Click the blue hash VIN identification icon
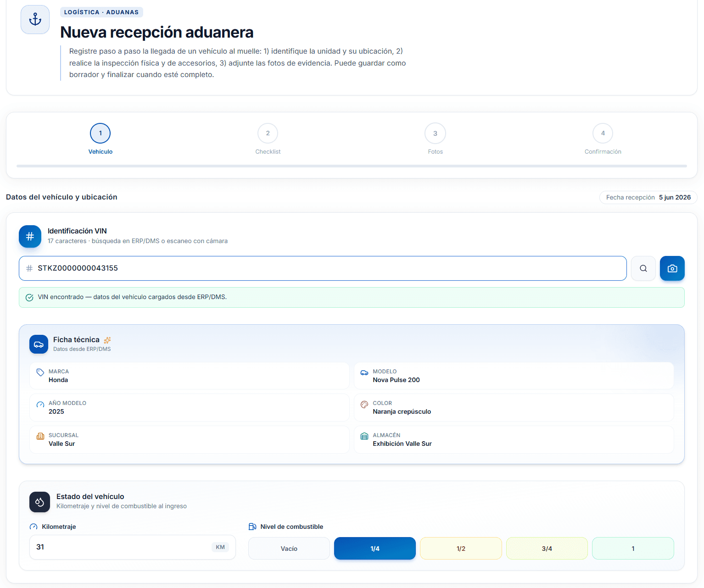704x588 pixels. [30, 236]
